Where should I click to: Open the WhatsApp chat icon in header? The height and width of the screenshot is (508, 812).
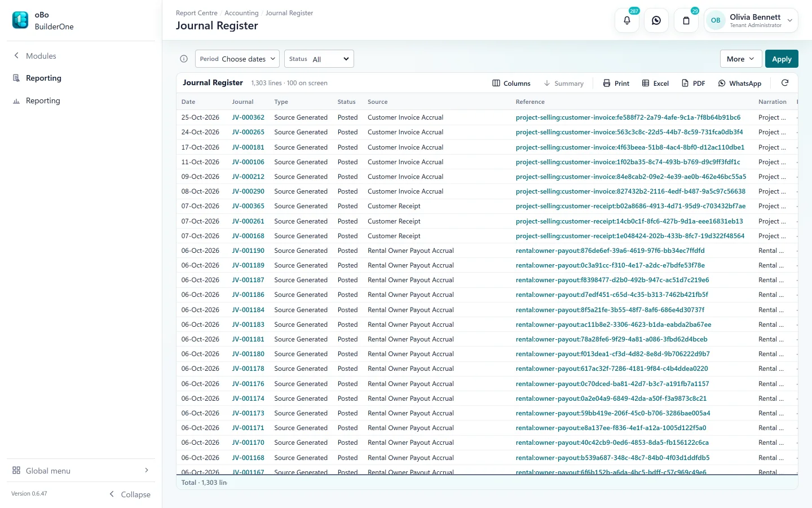(x=656, y=20)
